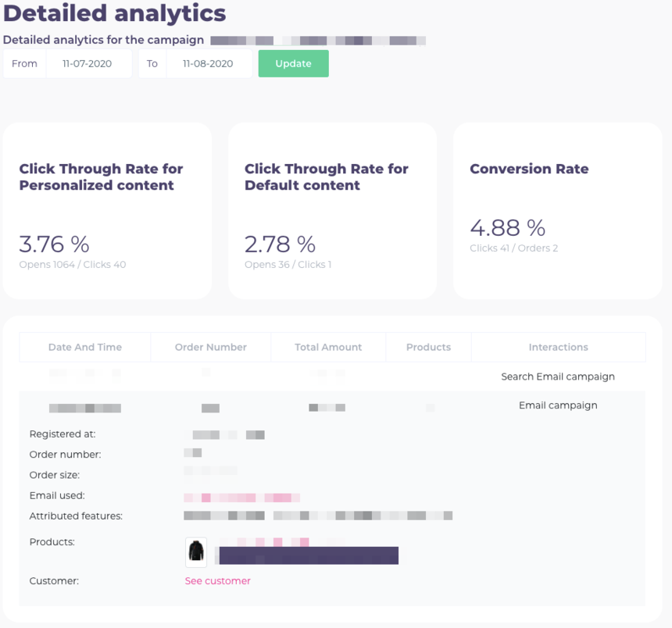Click the Products column header

tap(428, 348)
